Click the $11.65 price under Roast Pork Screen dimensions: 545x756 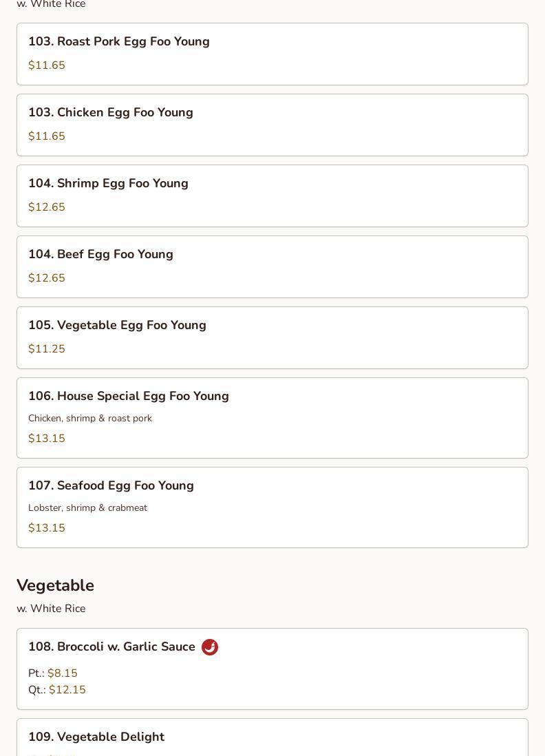[x=47, y=65]
